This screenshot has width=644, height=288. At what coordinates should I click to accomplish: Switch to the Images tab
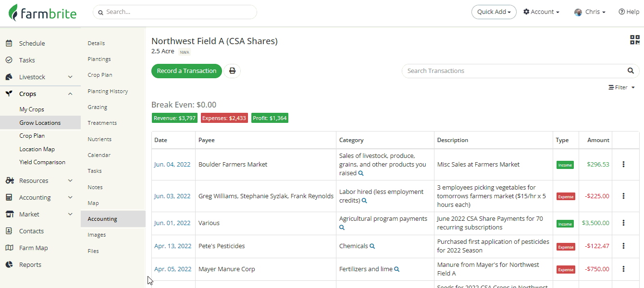pyautogui.click(x=97, y=235)
